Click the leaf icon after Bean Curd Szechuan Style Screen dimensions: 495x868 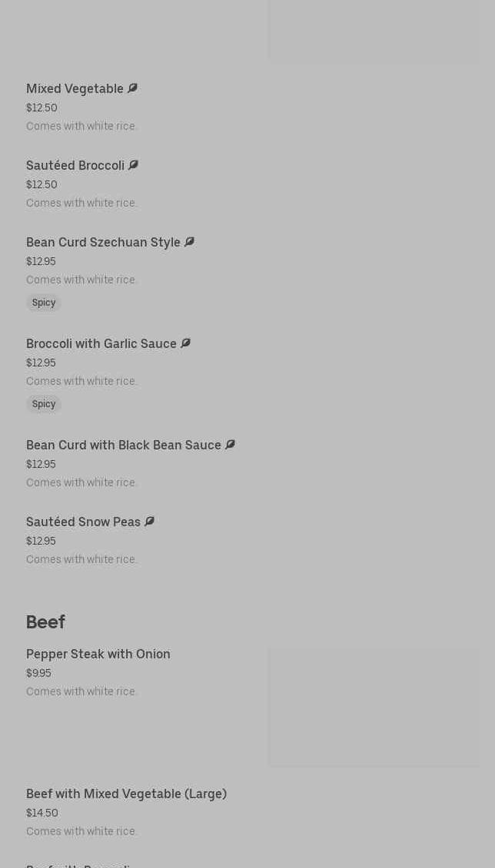pyautogui.click(x=189, y=242)
